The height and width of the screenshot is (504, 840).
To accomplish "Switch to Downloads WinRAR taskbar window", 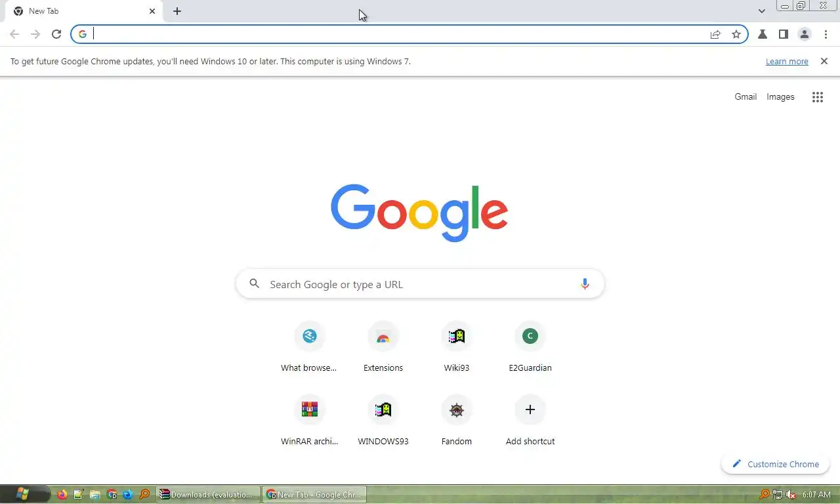I will (208, 494).
